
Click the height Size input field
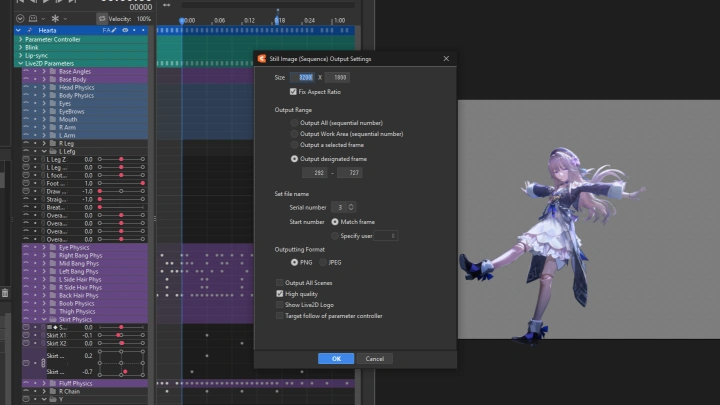(338, 78)
